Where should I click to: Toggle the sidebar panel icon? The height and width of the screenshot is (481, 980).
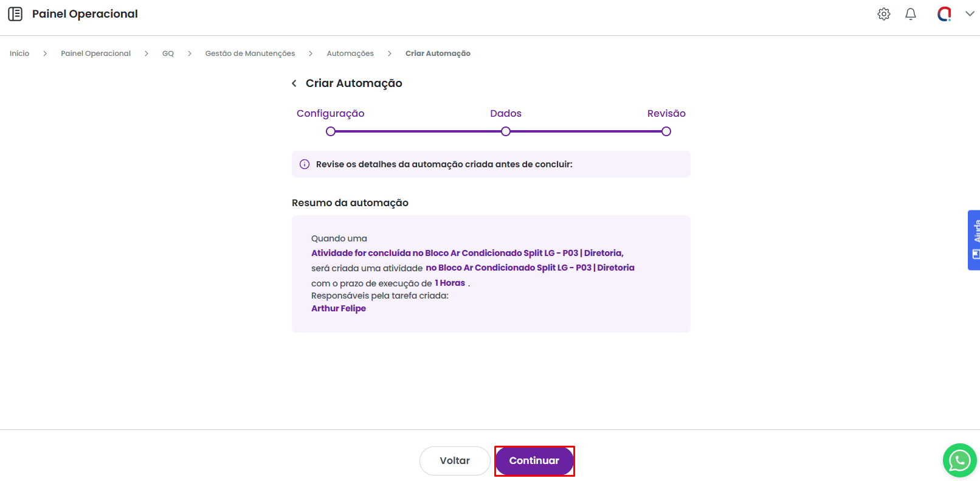15,14
